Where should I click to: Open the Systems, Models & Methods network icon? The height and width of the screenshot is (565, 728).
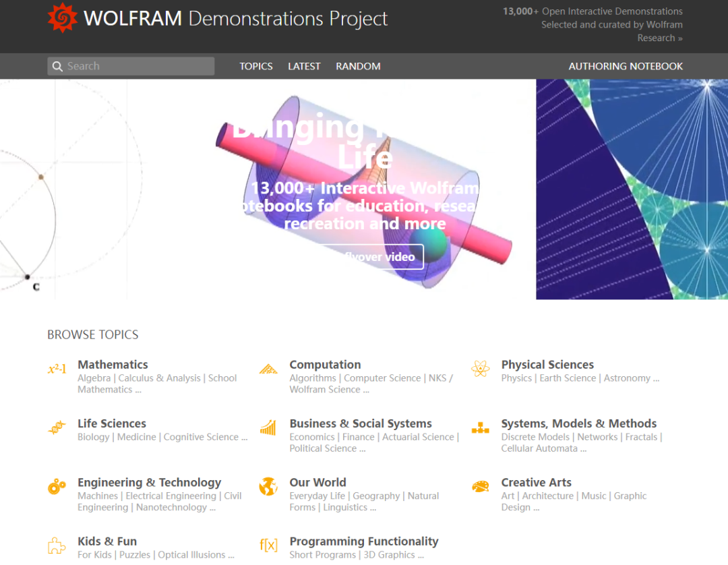tap(480, 427)
